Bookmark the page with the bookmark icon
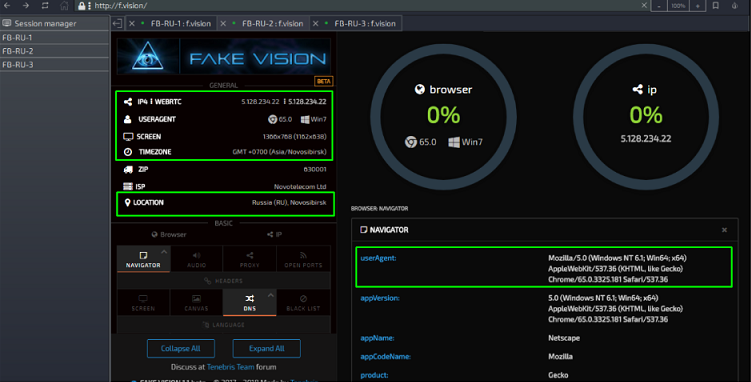The image size is (751, 382). point(716,6)
